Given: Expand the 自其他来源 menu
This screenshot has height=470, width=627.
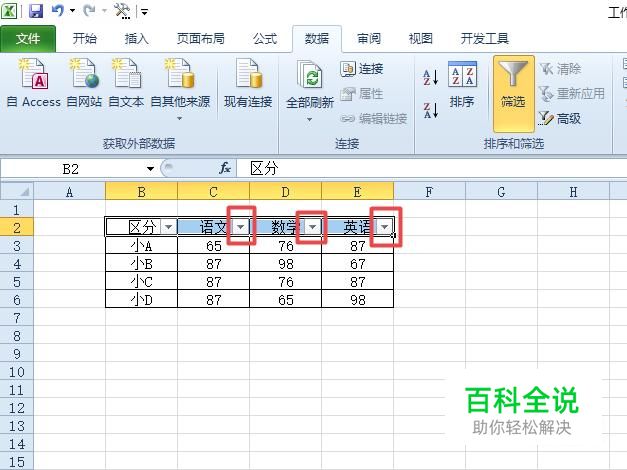Looking at the screenshot, I should (180, 89).
